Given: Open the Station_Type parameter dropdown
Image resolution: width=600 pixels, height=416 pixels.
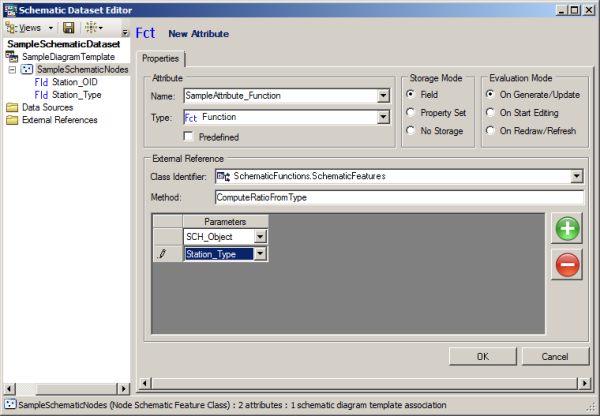Looking at the screenshot, I should click(260, 254).
